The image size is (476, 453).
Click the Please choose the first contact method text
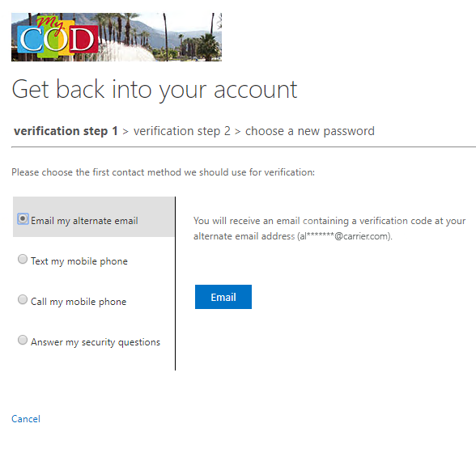[x=163, y=172]
